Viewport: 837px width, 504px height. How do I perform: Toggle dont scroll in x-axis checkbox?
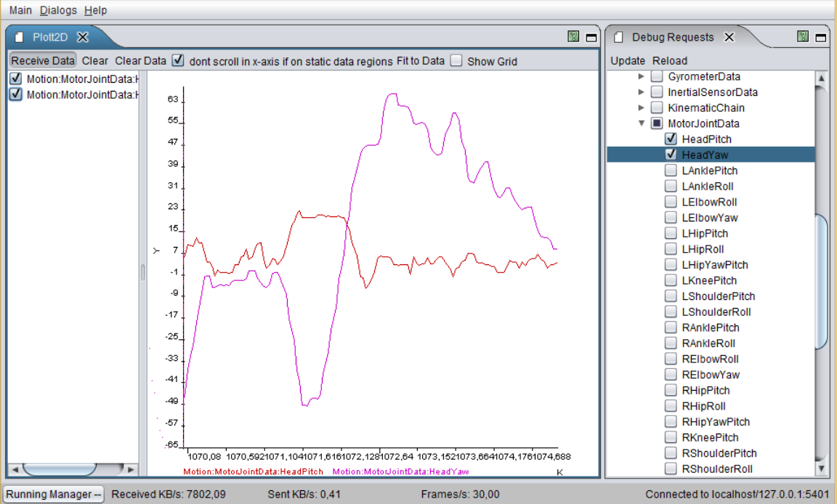click(x=178, y=61)
